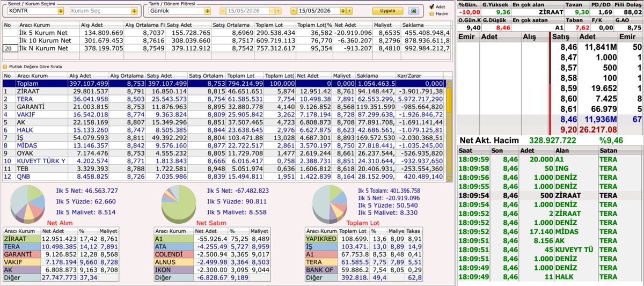The height and width of the screenshot is (286, 644).
Task: Click 8,61 ask price with 66.979 lots
Action: coord(568,109)
